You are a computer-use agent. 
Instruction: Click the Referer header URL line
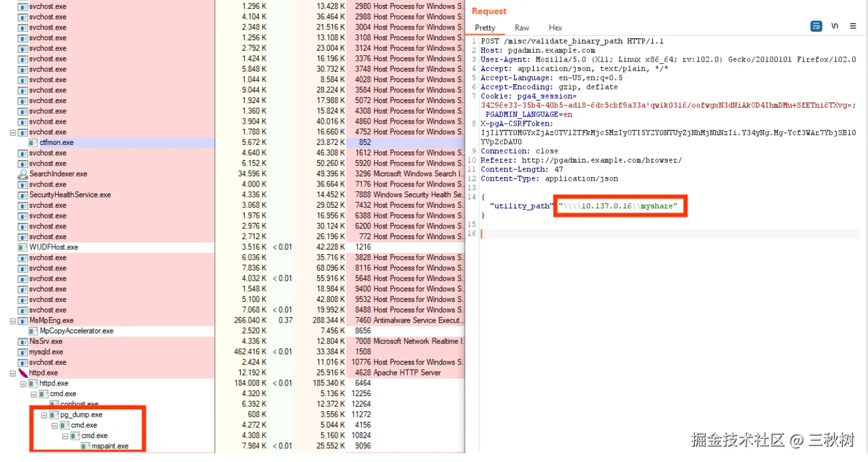[581, 160]
